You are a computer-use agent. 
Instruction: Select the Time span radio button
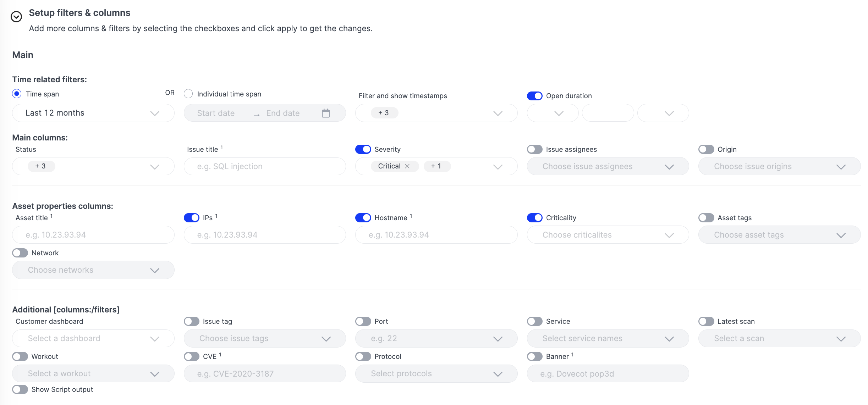point(17,94)
